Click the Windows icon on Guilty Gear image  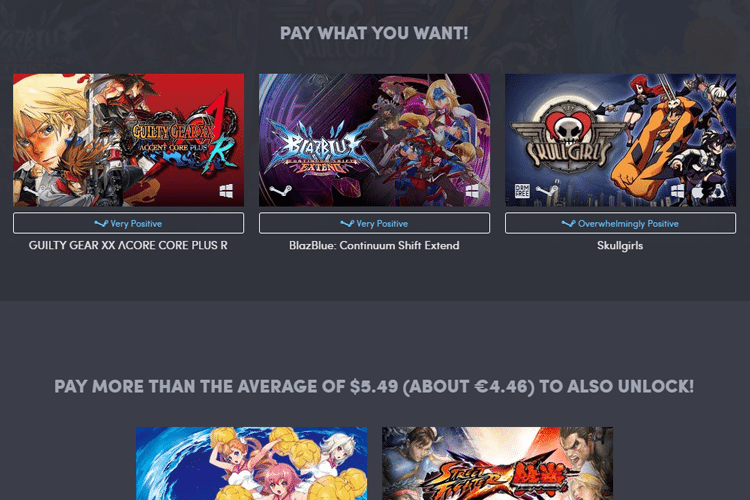coord(226,191)
